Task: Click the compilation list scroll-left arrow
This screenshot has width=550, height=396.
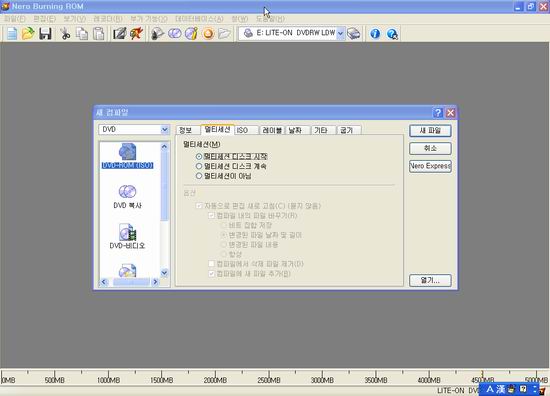Action: pyautogui.click(x=104, y=282)
